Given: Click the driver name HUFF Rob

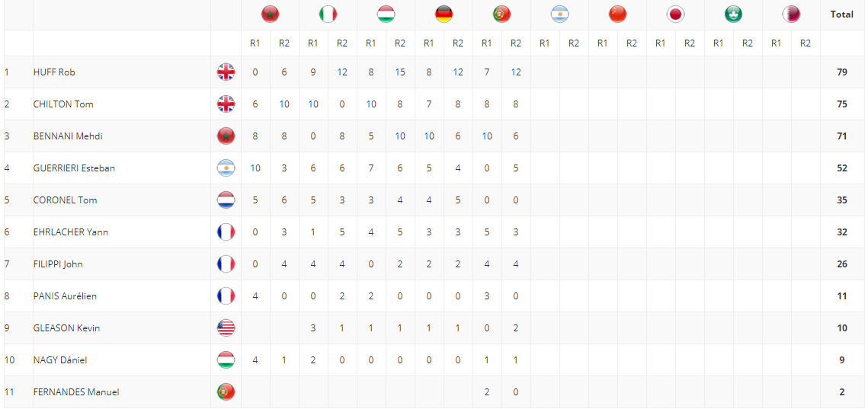Looking at the screenshot, I should pyautogui.click(x=54, y=72).
